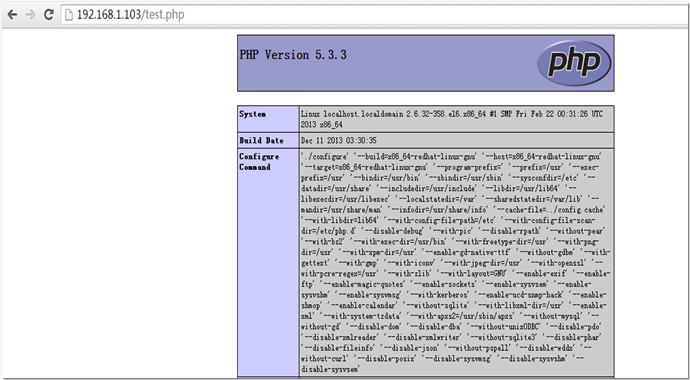
Task: Focus the address bar showing 192.168.1.103/test.php
Action: pyautogui.click(x=375, y=15)
